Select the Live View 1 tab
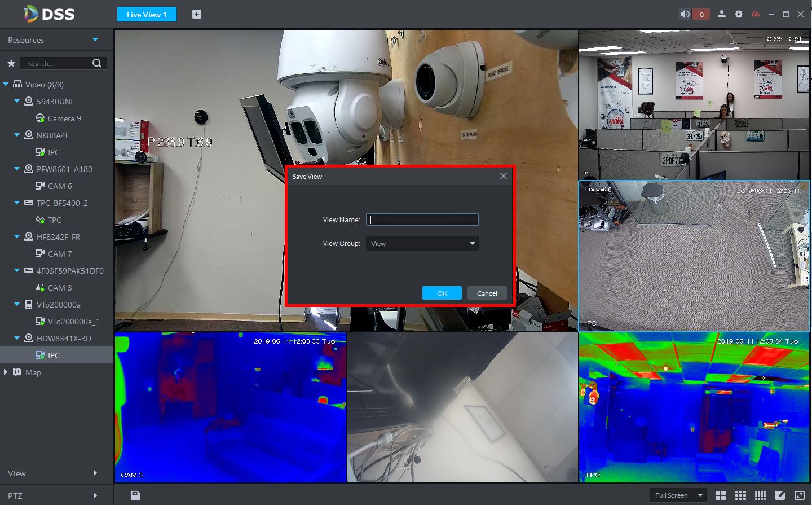Screen dimensions: 812x505 147,14
